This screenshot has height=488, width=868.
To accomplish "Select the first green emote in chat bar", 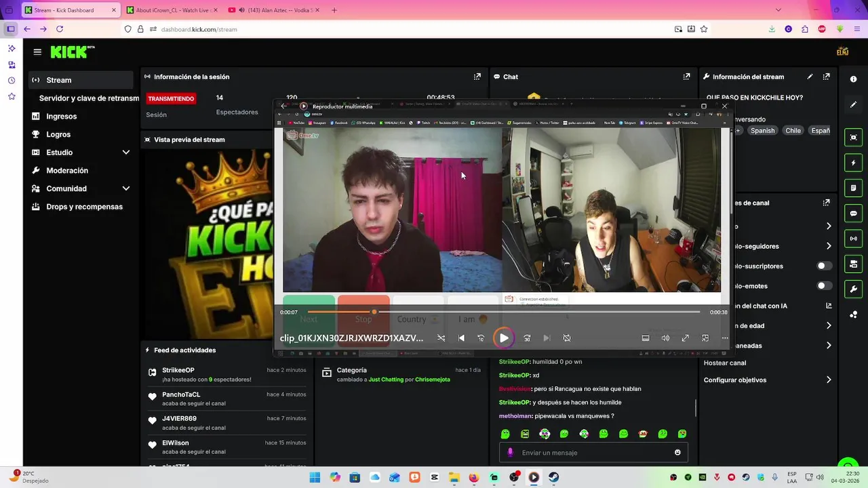I will coord(505,434).
